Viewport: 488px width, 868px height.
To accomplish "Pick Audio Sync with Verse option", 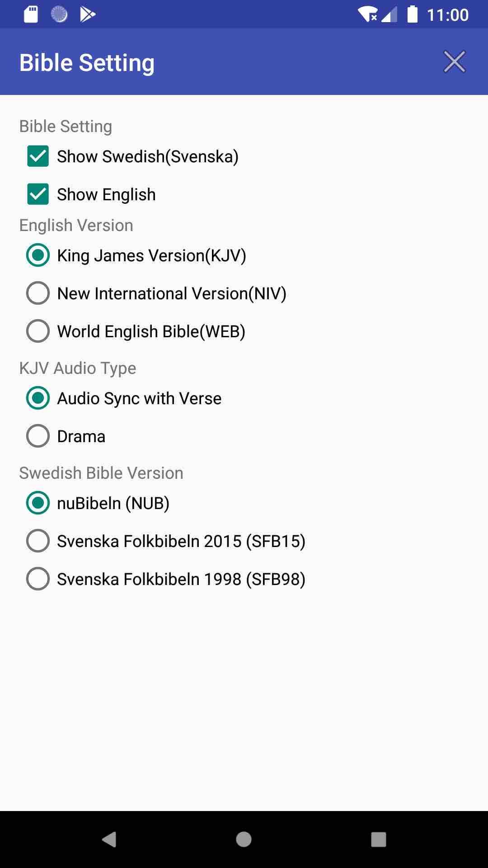I will (124, 398).
